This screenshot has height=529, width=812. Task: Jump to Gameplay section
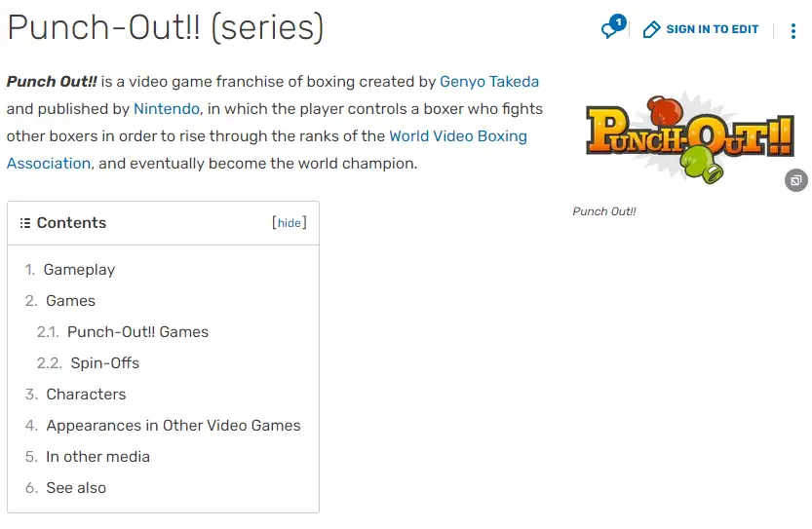coord(79,270)
